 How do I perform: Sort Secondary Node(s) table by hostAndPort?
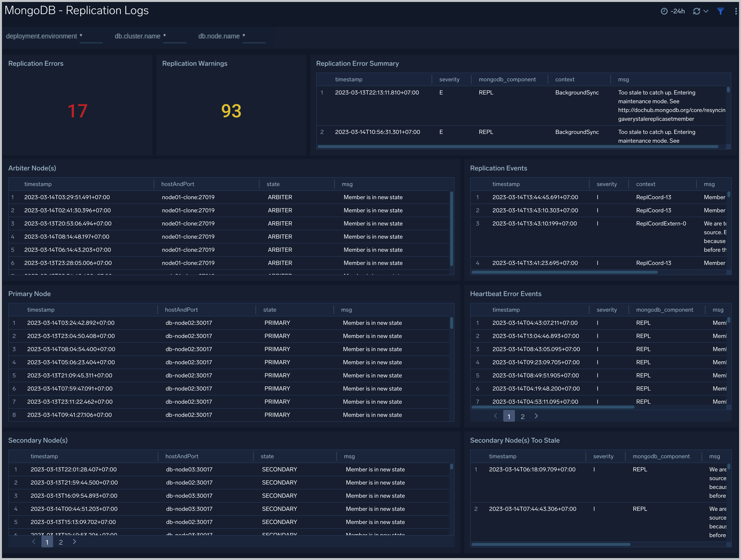[182, 456]
